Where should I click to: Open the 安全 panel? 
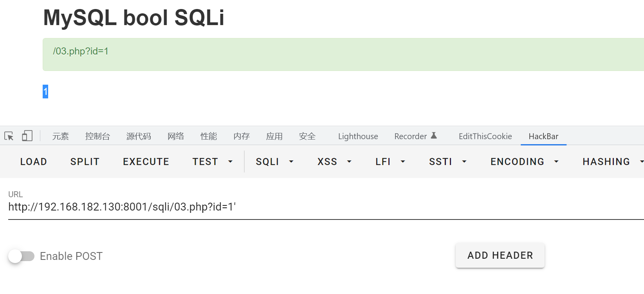tap(307, 136)
